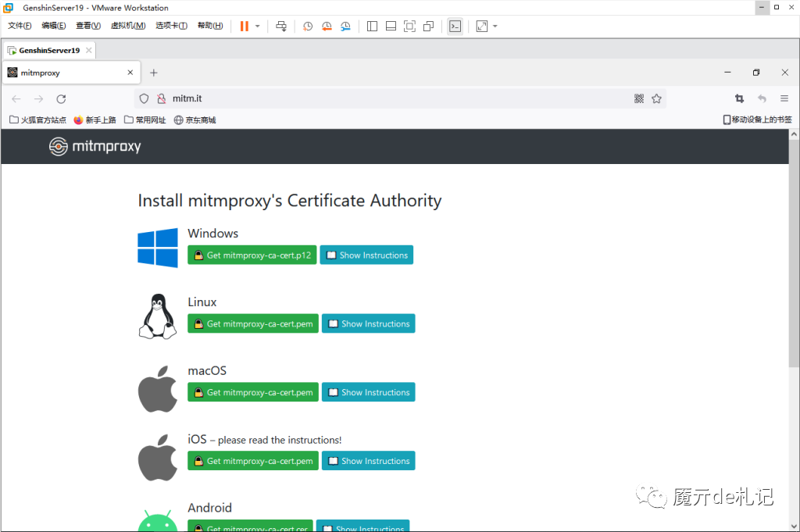Open the 虚拟机(M) menu

128,26
